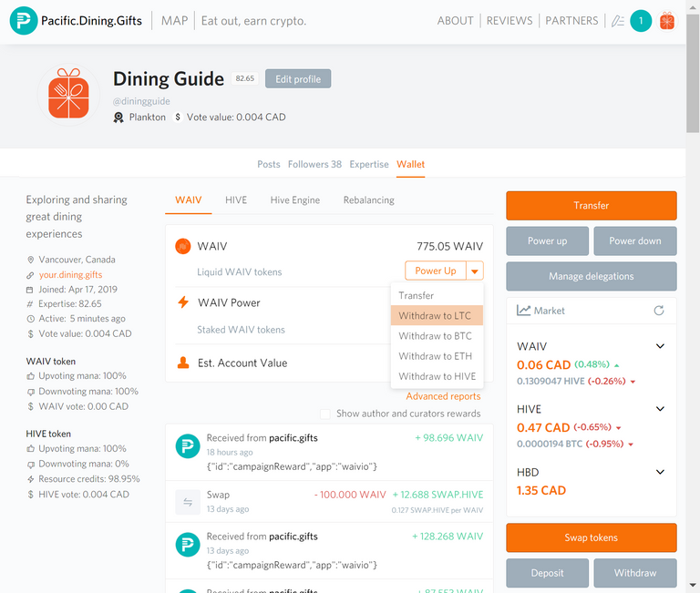Open the Power Up dropdown arrow
This screenshot has width=700, height=593.
pyautogui.click(x=475, y=271)
